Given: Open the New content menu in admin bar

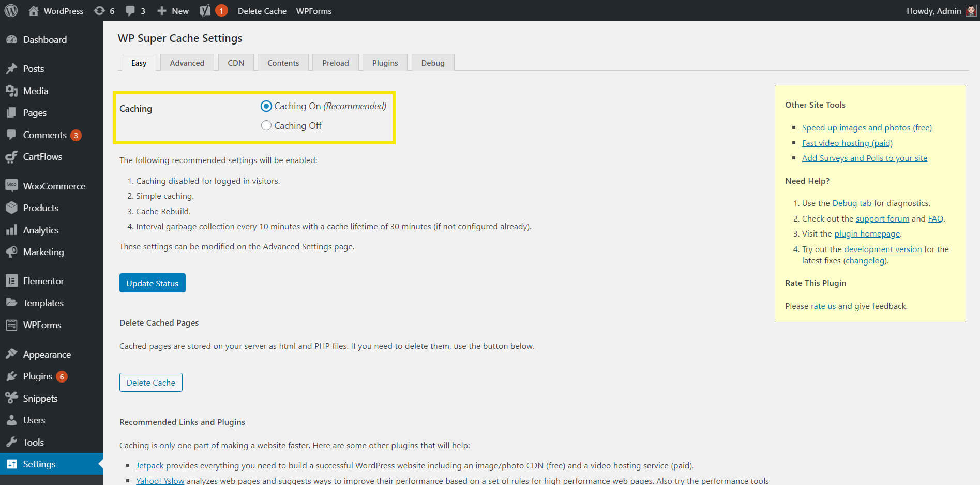Looking at the screenshot, I should [x=173, y=11].
